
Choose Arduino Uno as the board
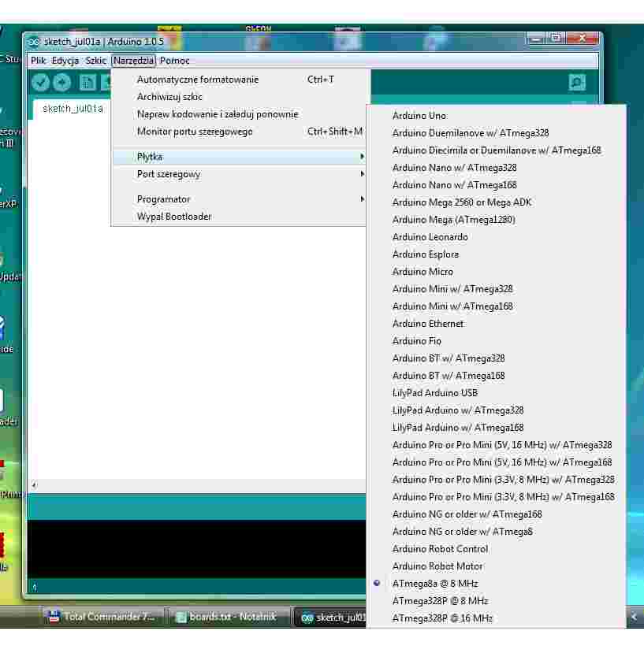pyautogui.click(x=419, y=116)
